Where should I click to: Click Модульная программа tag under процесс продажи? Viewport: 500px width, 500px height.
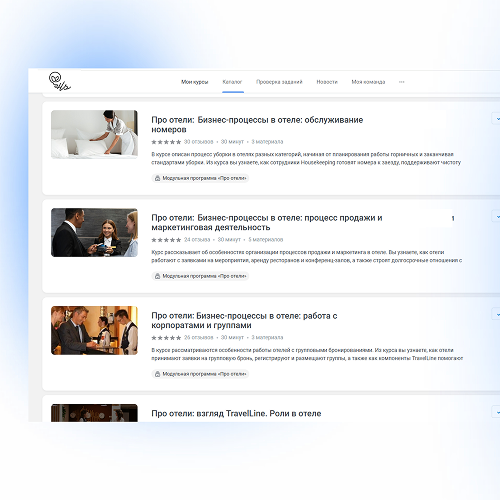200,276
